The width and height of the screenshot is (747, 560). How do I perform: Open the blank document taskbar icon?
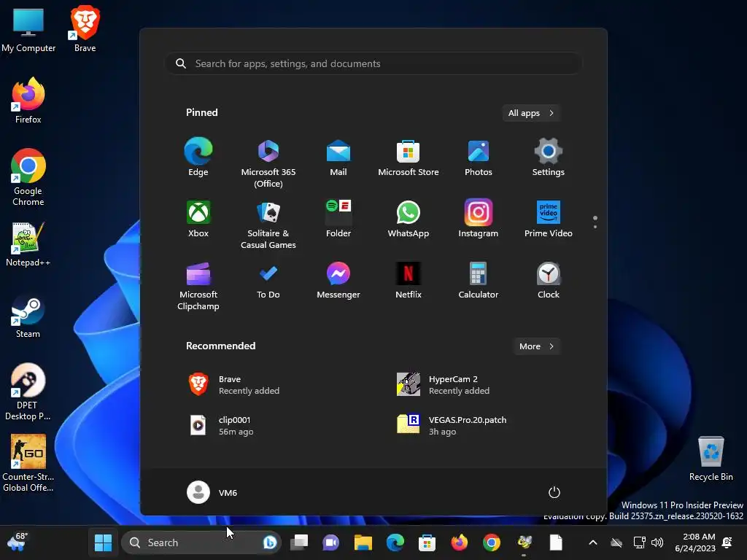[556, 542]
